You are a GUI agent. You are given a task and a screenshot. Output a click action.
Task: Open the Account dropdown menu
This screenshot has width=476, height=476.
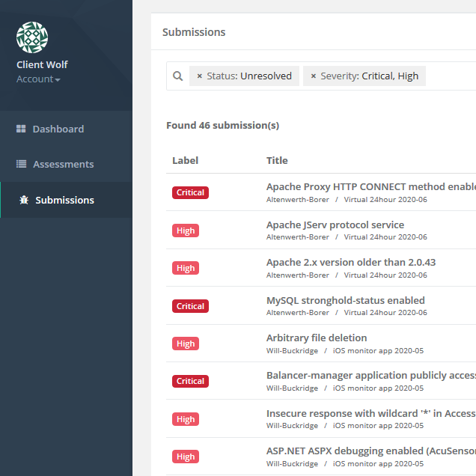[x=38, y=79]
